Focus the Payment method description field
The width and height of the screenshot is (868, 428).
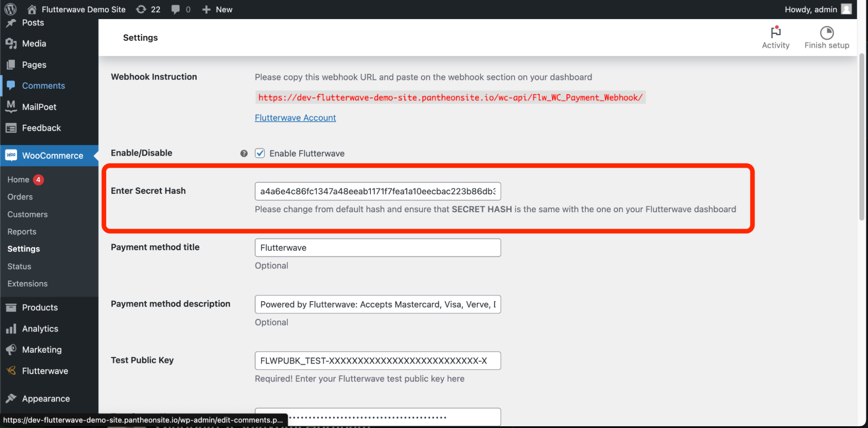pyautogui.click(x=378, y=304)
